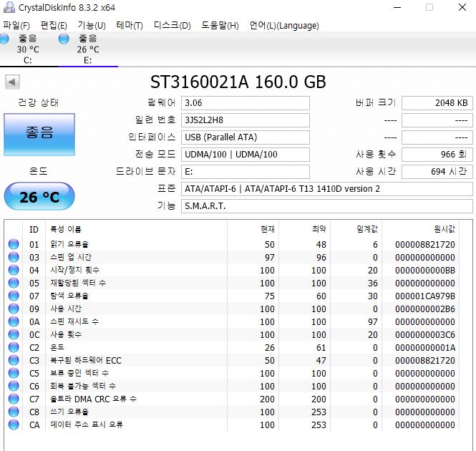Click status icon for C6 회복 불가능 섹터 수

(x=14, y=386)
